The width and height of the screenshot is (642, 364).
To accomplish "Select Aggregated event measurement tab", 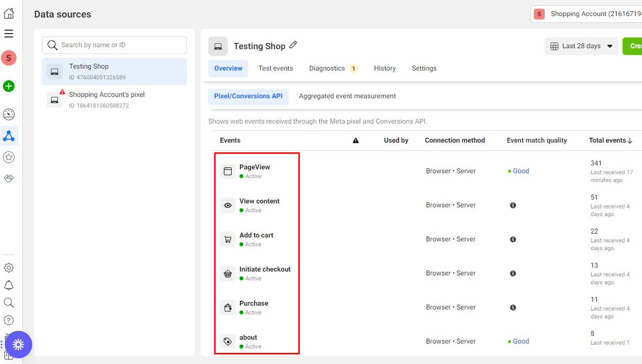I will pos(347,96).
